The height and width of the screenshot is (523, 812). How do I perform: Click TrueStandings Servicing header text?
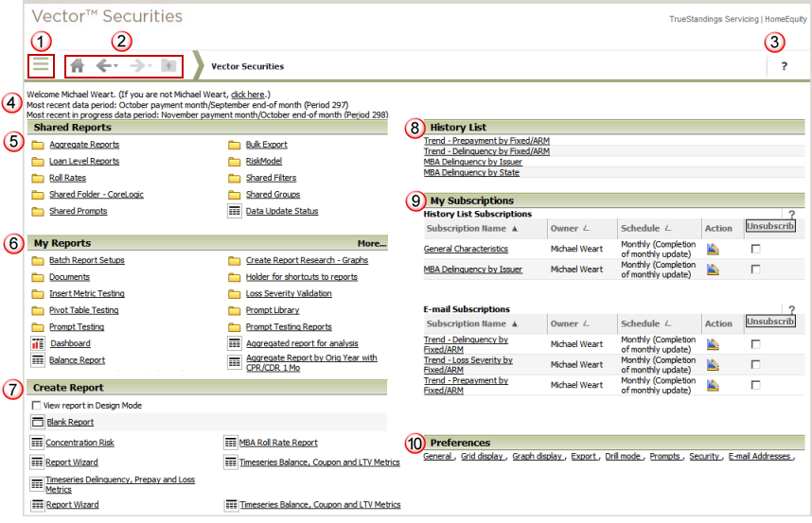pos(714,19)
